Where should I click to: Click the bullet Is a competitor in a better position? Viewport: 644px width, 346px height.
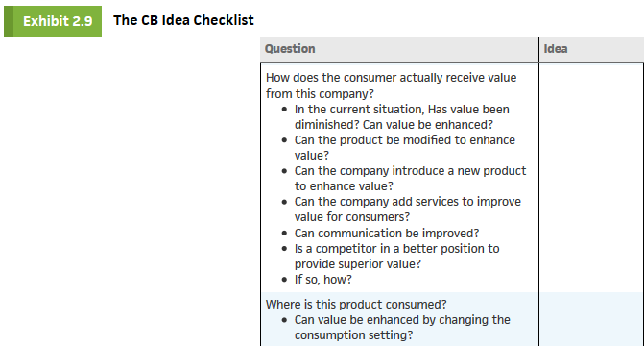click(396, 257)
